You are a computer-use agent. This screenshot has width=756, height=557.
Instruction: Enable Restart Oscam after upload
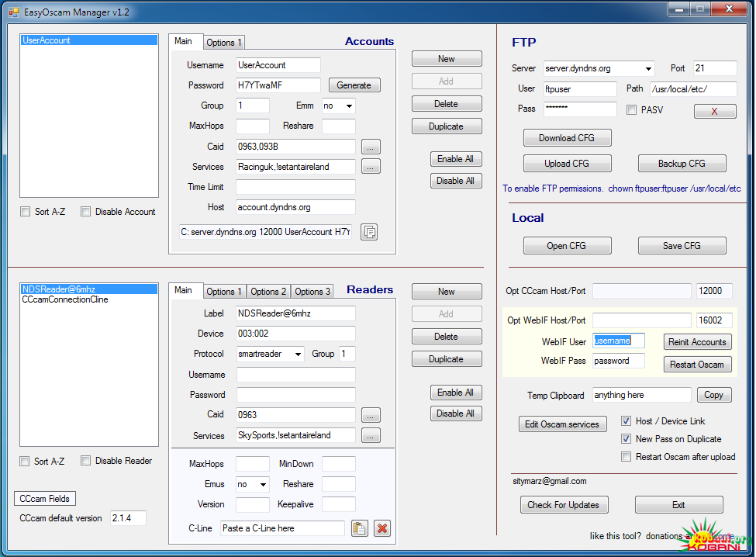click(x=626, y=457)
